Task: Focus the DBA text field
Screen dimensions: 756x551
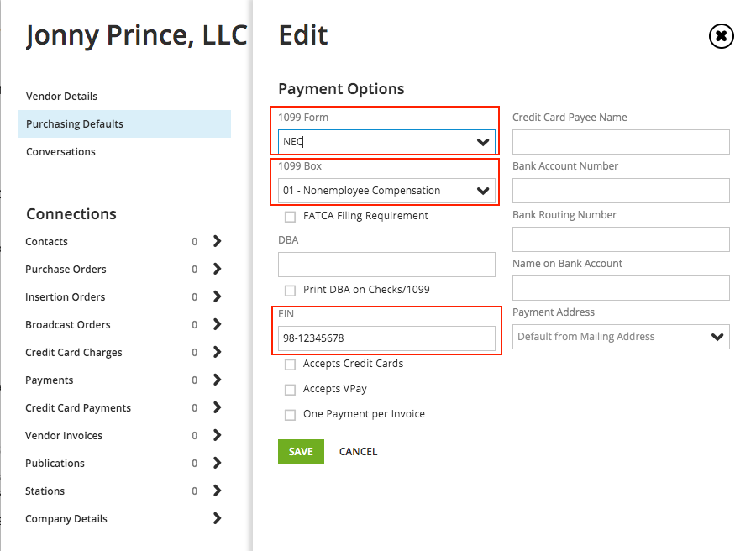Action: click(x=386, y=265)
